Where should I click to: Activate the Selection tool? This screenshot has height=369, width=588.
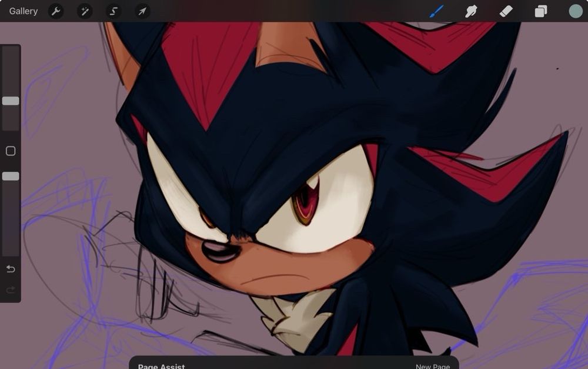113,11
